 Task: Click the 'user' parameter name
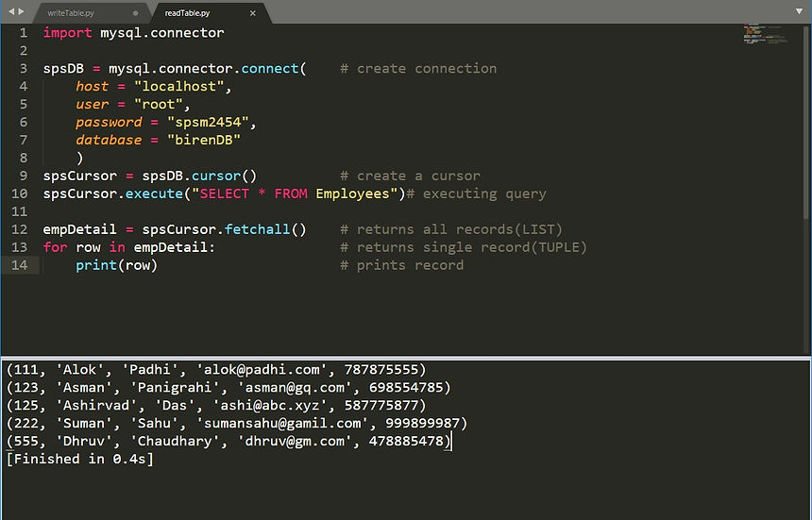click(93, 104)
